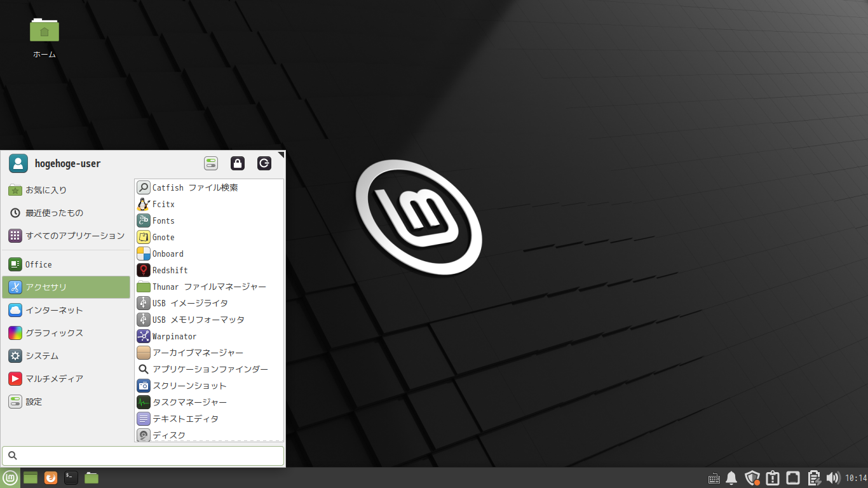868x488 pixels.
Task: Select the アクセサリ category
Action: pyautogui.click(x=66, y=287)
